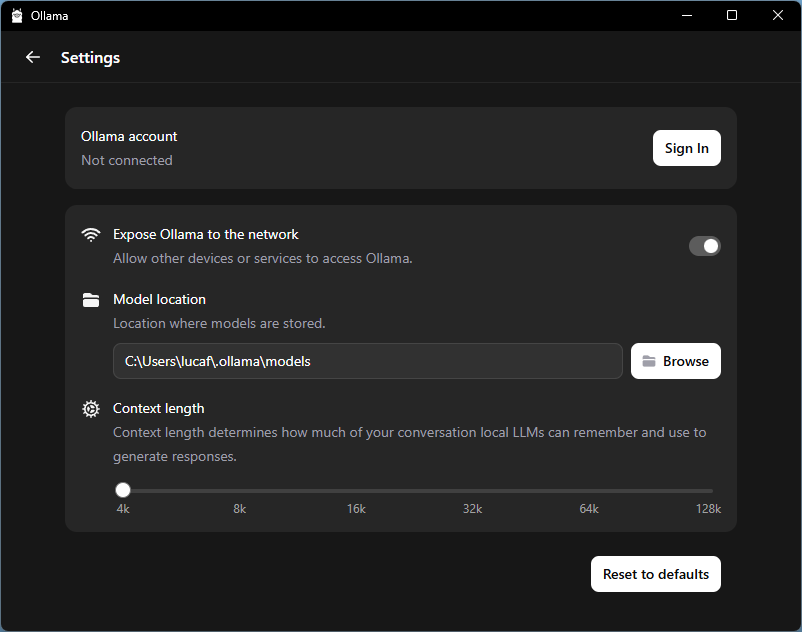
Task: Click the "Ollama account" label
Action: tap(129, 137)
